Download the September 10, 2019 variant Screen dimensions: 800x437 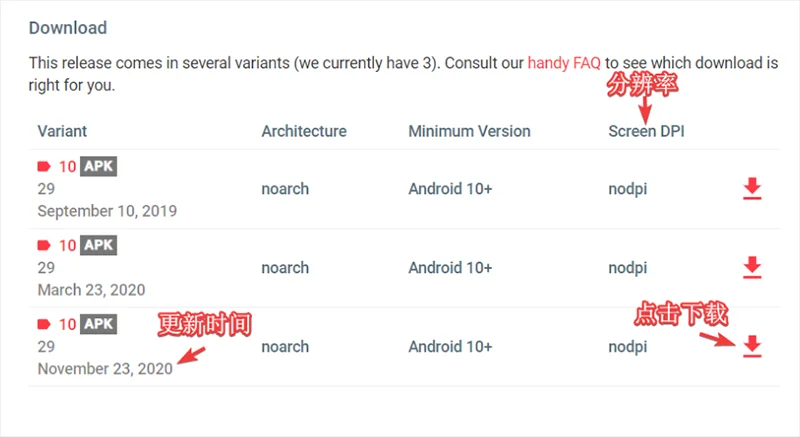(752, 189)
